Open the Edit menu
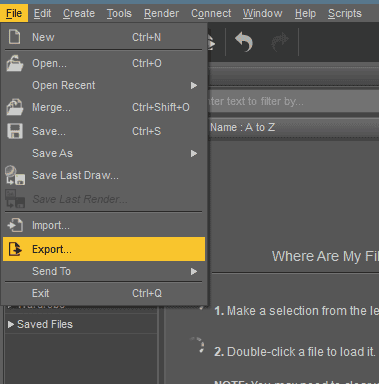Screen dimensions: 379x384 coord(42,13)
